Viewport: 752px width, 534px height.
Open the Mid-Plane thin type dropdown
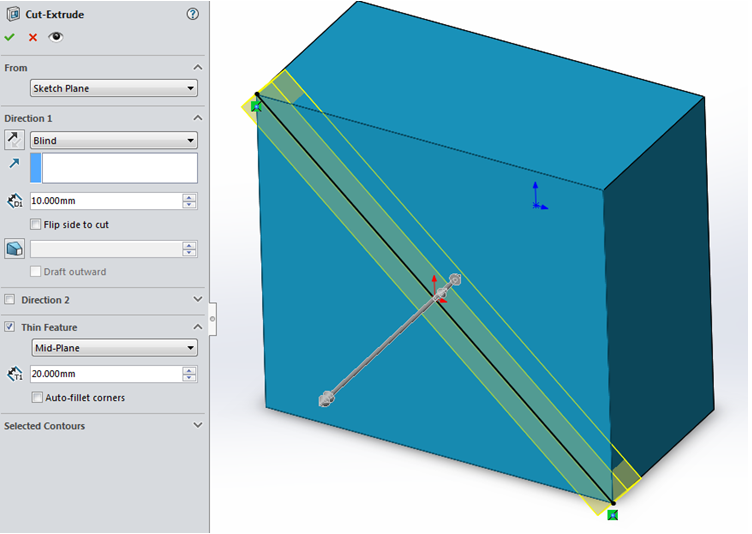click(115, 348)
